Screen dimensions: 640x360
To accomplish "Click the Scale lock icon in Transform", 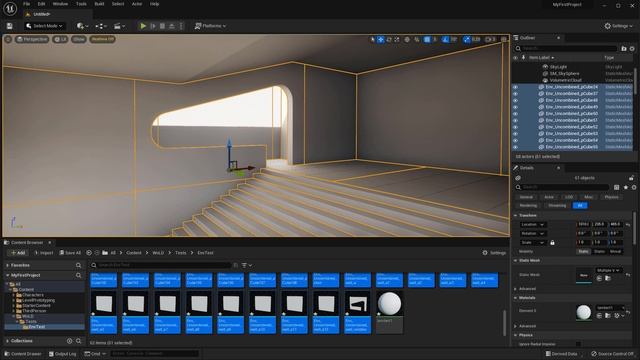I will point(552,242).
